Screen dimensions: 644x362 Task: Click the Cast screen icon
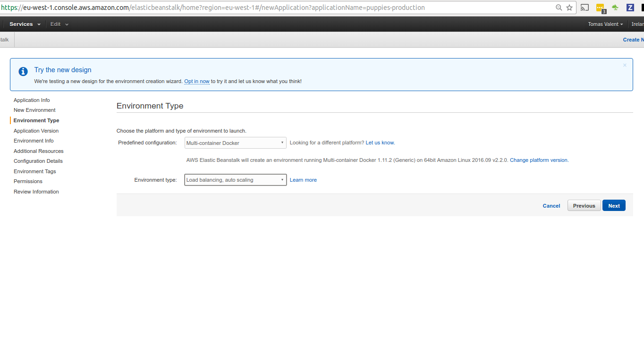tap(585, 8)
